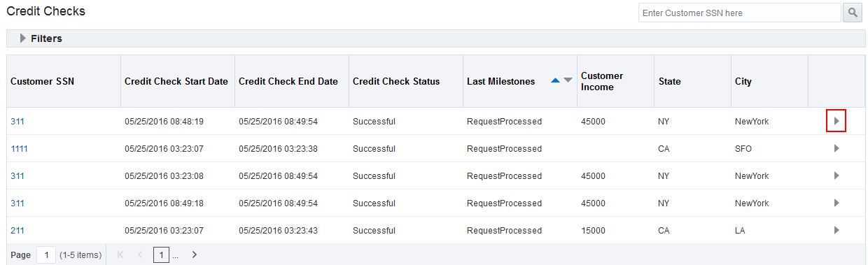Expand row details for SSN 211
Image resolution: width=868 pixels, height=265 pixels.
point(836,230)
